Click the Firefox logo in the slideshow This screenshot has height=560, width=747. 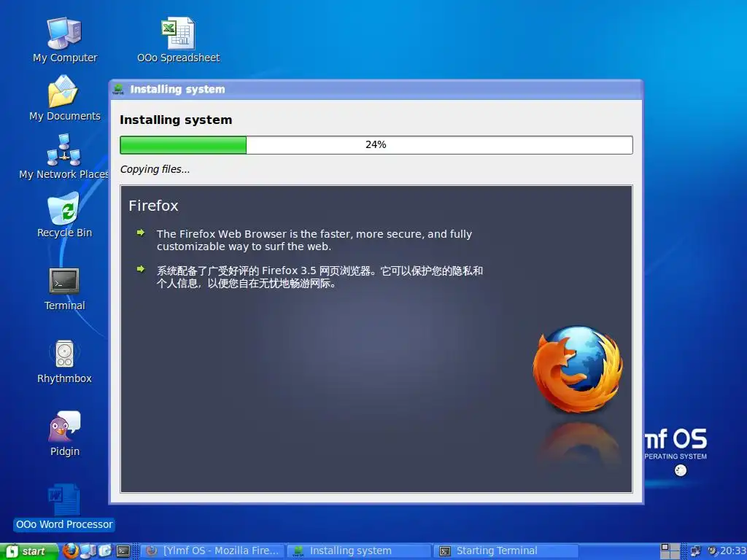coord(578,370)
